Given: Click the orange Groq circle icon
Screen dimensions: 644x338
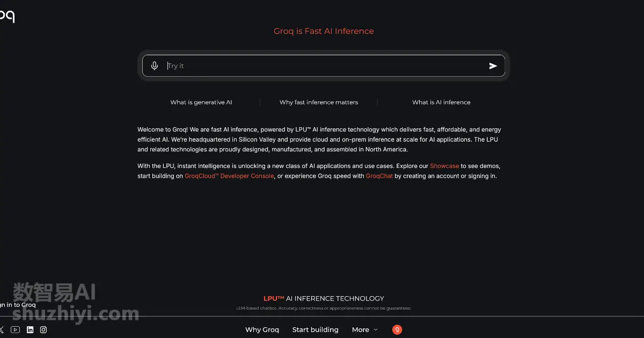Looking at the screenshot, I should pyautogui.click(x=397, y=330).
